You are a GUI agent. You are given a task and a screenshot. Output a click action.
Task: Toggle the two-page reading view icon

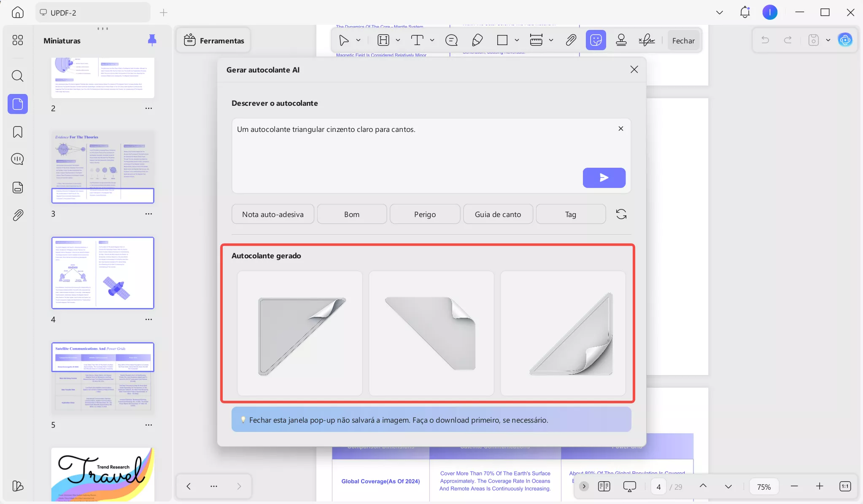tap(604, 486)
